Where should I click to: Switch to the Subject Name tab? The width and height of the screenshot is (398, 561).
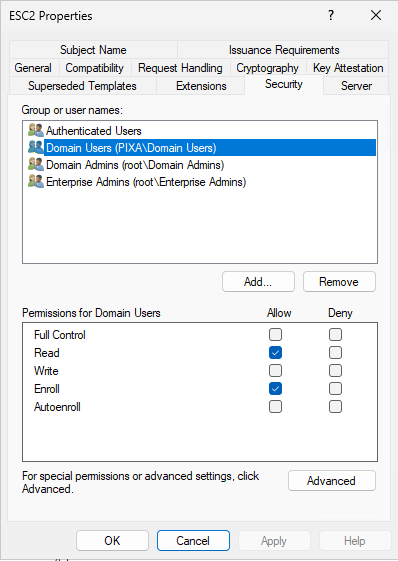93,49
